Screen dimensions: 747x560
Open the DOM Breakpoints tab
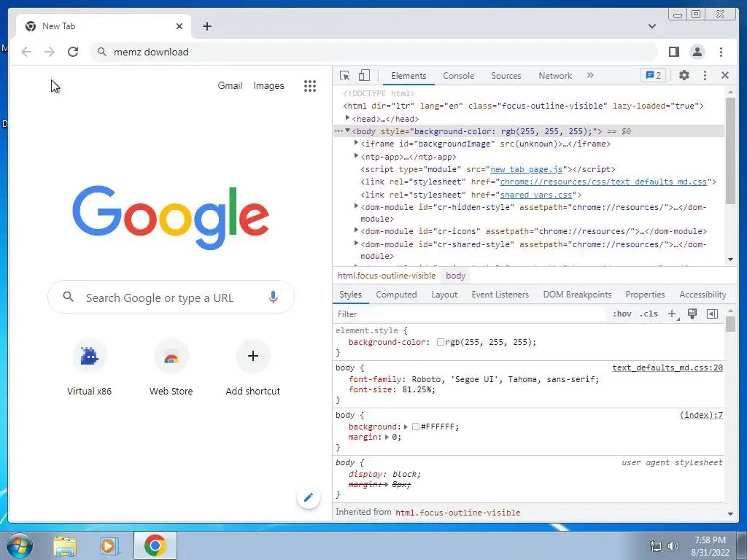click(577, 295)
